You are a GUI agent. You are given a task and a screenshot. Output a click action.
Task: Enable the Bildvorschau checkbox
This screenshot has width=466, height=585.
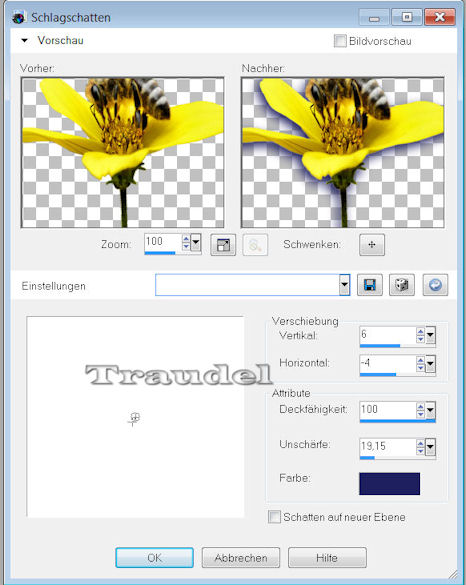(340, 41)
